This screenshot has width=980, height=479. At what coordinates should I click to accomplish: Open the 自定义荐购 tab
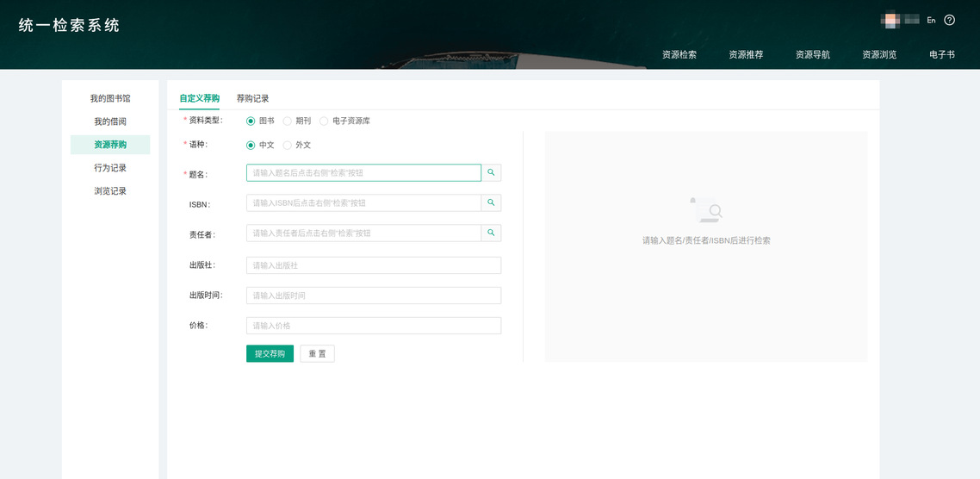[x=199, y=98]
